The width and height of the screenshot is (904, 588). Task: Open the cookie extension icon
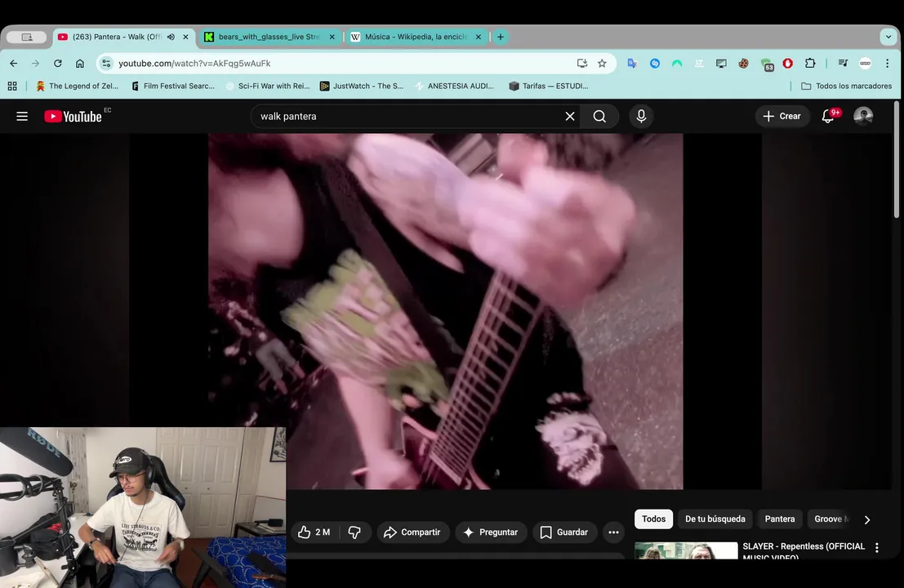(744, 64)
